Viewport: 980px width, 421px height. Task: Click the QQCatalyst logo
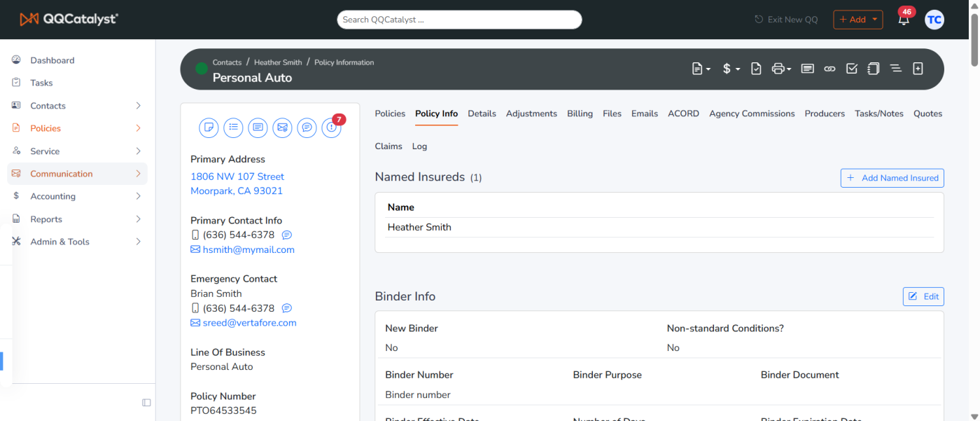pyautogui.click(x=69, y=19)
